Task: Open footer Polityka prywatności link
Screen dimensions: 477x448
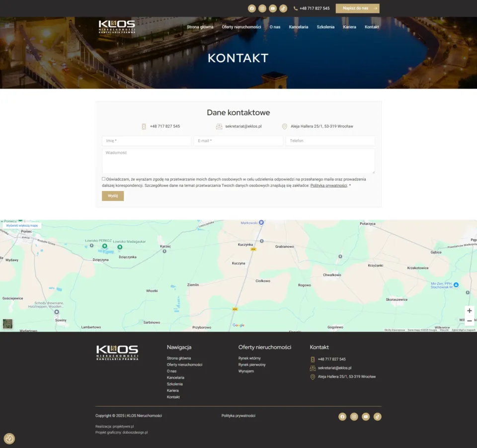Action: pos(238,416)
